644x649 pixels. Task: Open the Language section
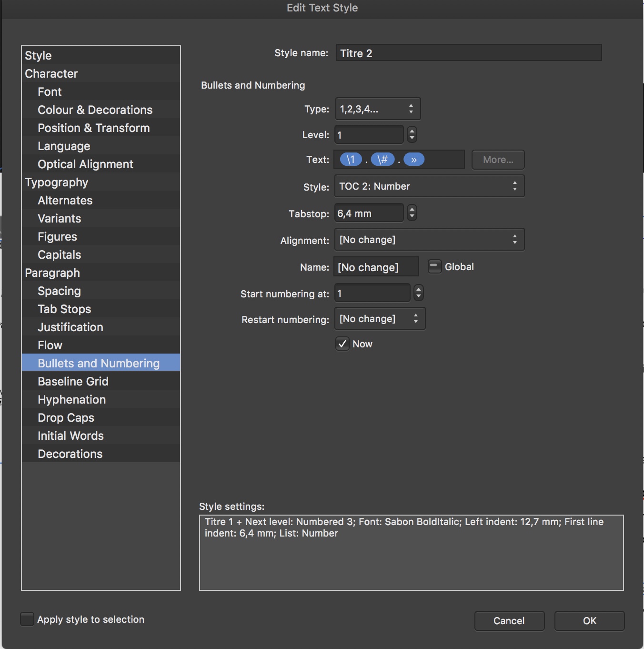tap(101, 146)
